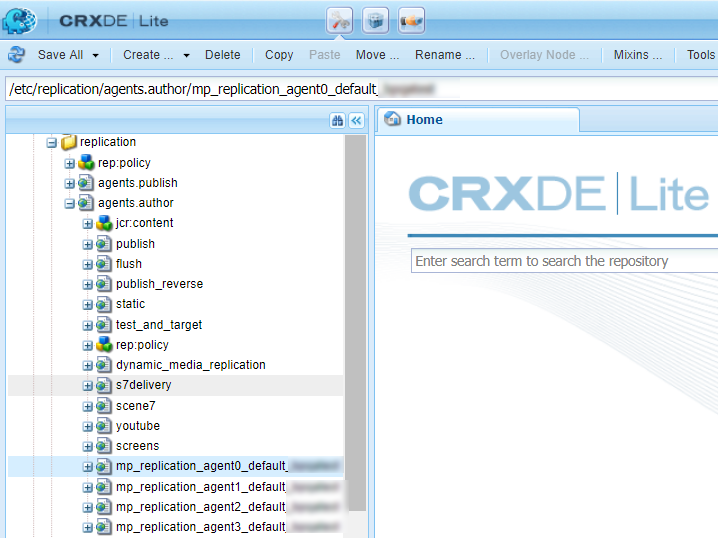This screenshot has height=538, width=718.
Task: Expand the youtube node
Action: point(87,427)
